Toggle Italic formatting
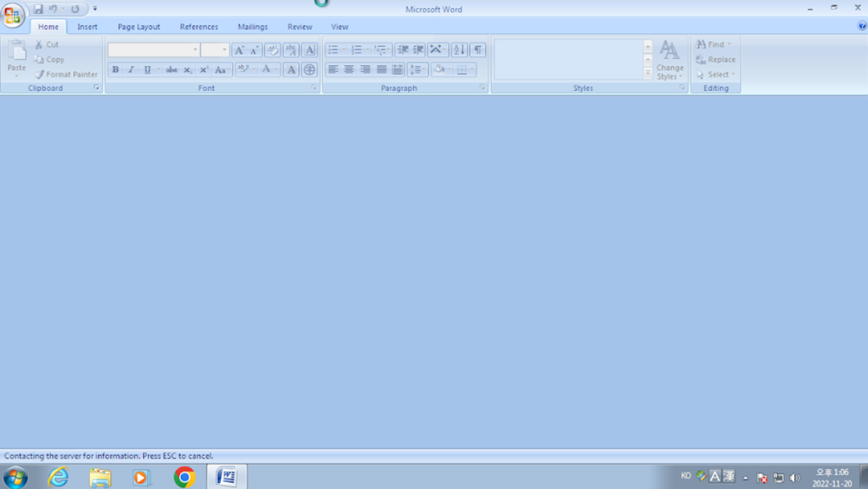868x489 pixels. point(131,70)
